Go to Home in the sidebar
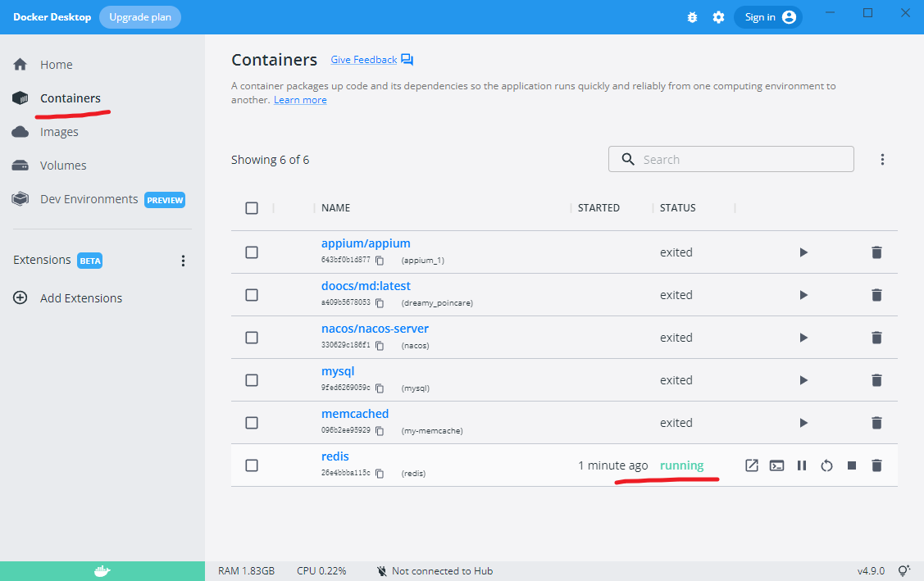Viewport: 924px width, 581px height. click(x=56, y=64)
